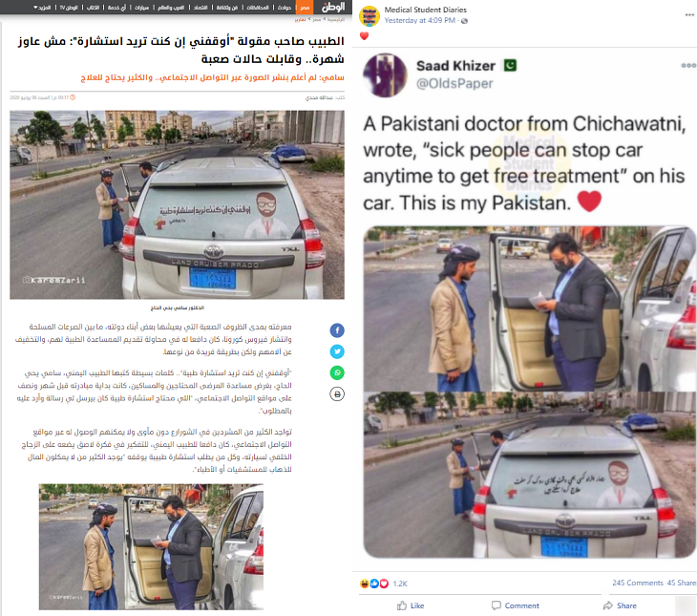The height and width of the screenshot is (616, 697).
Task: Share article via Facebook icon
Action: coord(337,330)
